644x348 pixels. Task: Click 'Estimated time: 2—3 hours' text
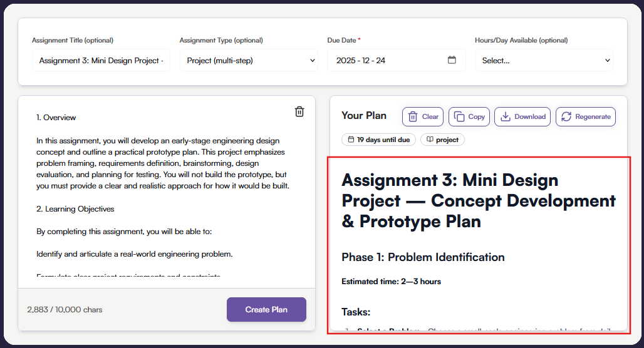point(391,282)
